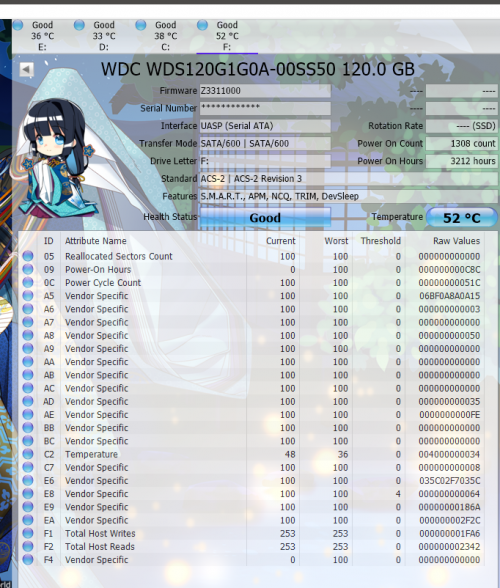The image size is (500, 588).
Task: Click the 52 °C temperature button
Action: coord(462,218)
